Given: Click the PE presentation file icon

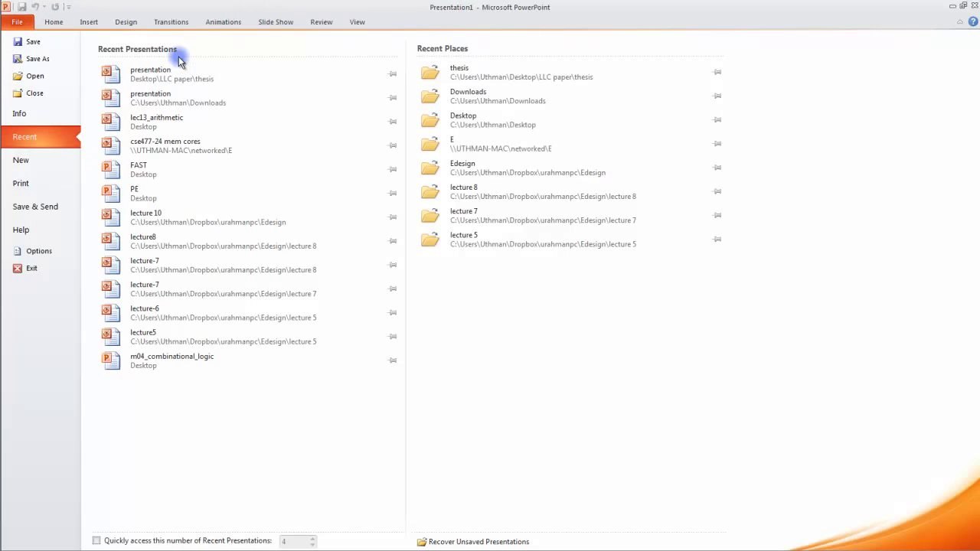Looking at the screenshot, I should coord(111,193).
